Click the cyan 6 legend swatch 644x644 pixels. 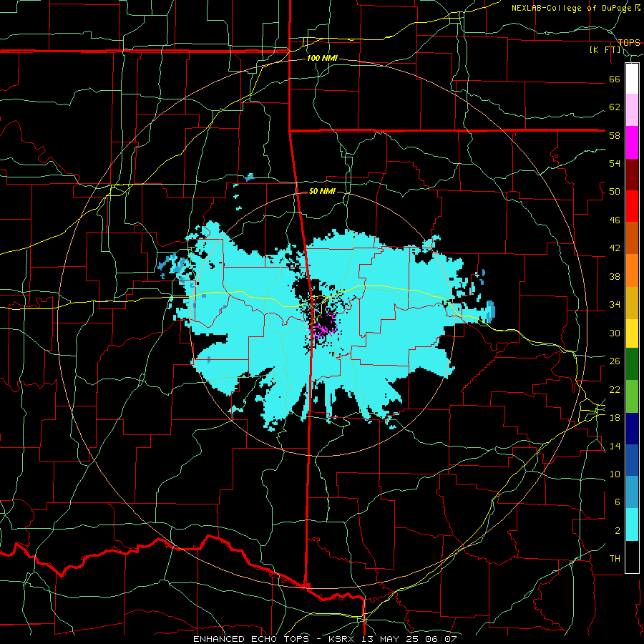[632, 525]
